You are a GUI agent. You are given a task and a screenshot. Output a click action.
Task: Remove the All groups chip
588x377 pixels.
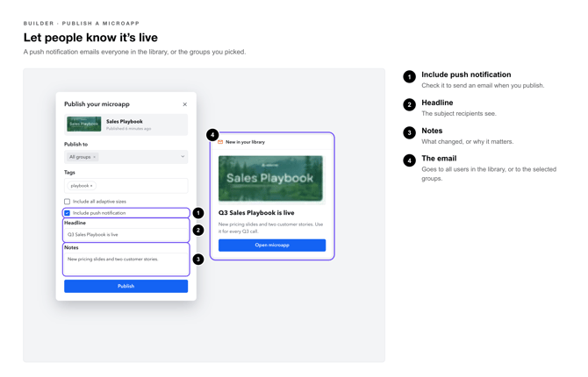[x=95, y=157]
